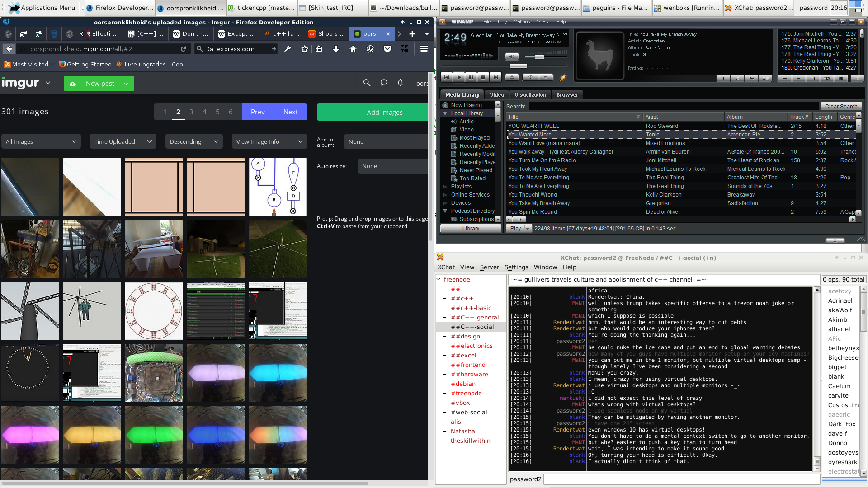Image resolution: width=868 pixels, height=488 pixels.
Task: Open Imgur messages chat icon
Action: (x=383, y=83)
